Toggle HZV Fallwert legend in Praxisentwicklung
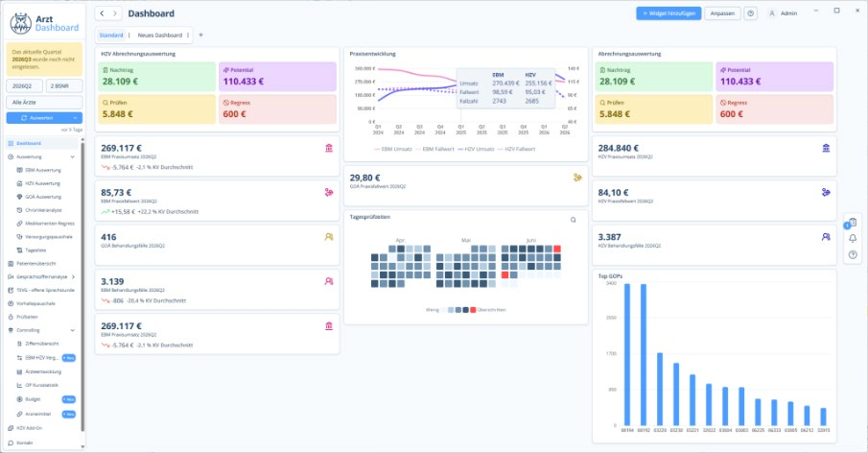The height and width of the screenshot is (453, 868). 516,149
